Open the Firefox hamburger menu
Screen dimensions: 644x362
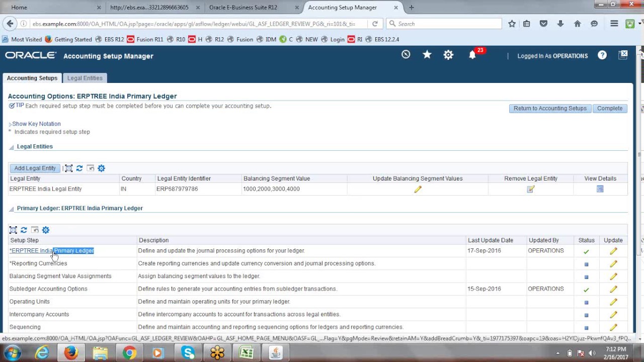tap(614, 24)
